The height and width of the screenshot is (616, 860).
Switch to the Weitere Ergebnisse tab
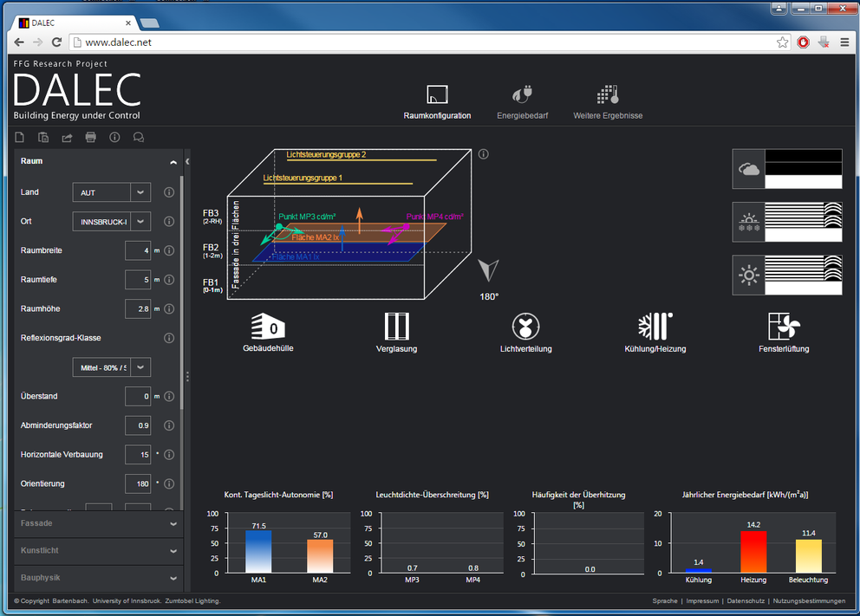608,102
